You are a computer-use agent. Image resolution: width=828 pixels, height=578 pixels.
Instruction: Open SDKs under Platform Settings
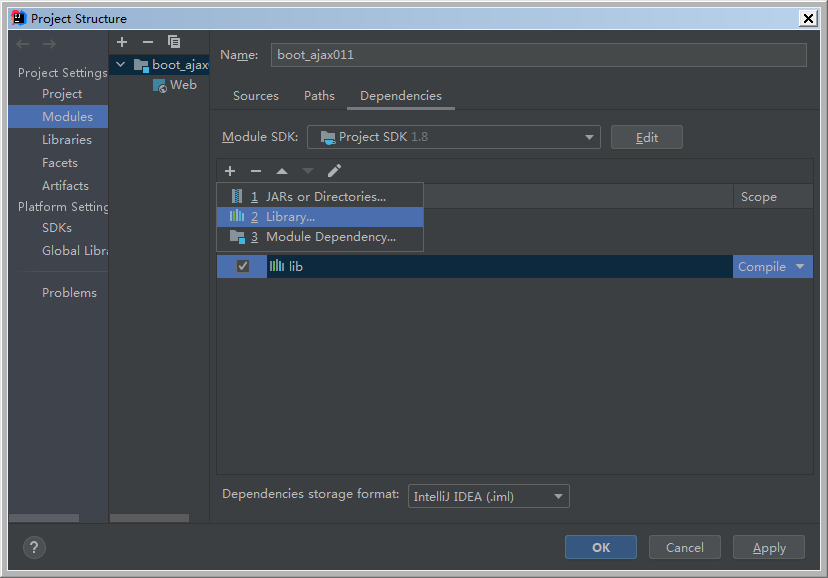57,228
